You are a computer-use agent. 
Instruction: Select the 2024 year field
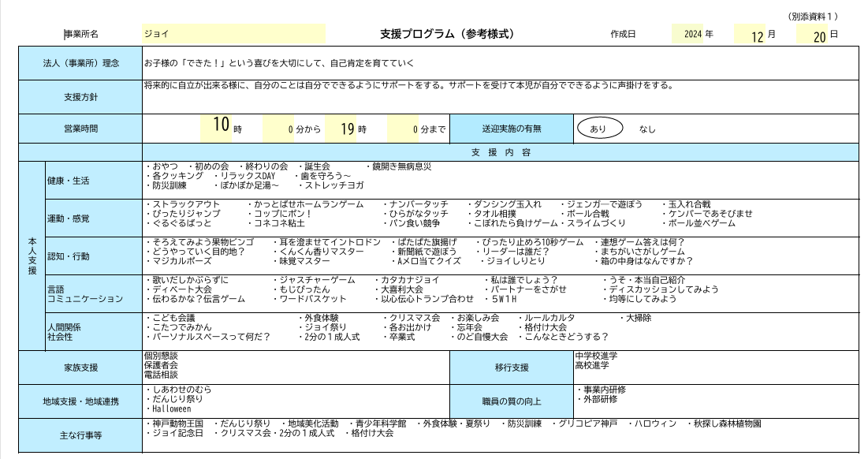[688, 34]
